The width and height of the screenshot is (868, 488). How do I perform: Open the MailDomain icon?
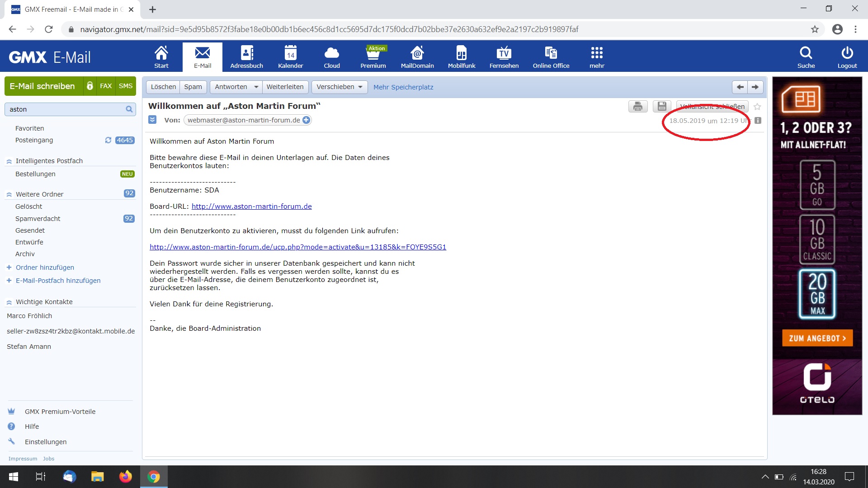click(417, 57)
